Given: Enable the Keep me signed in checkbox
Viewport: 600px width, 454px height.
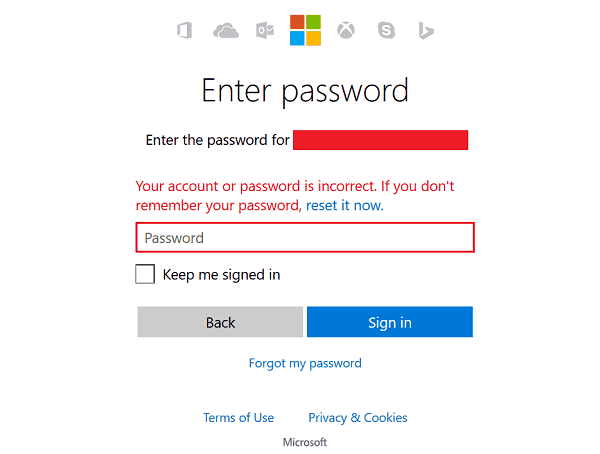Looking at the screenshot, I should [145, 274].
